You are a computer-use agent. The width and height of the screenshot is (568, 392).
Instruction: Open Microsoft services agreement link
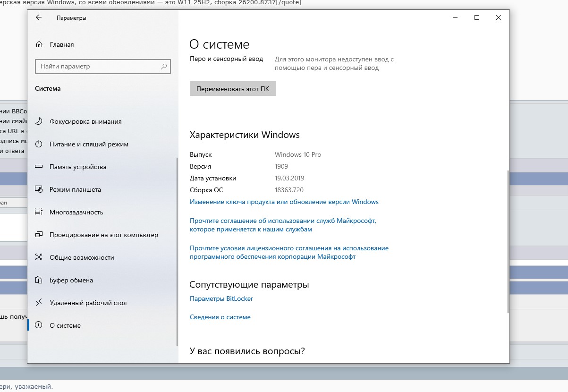tap(283, 225)
